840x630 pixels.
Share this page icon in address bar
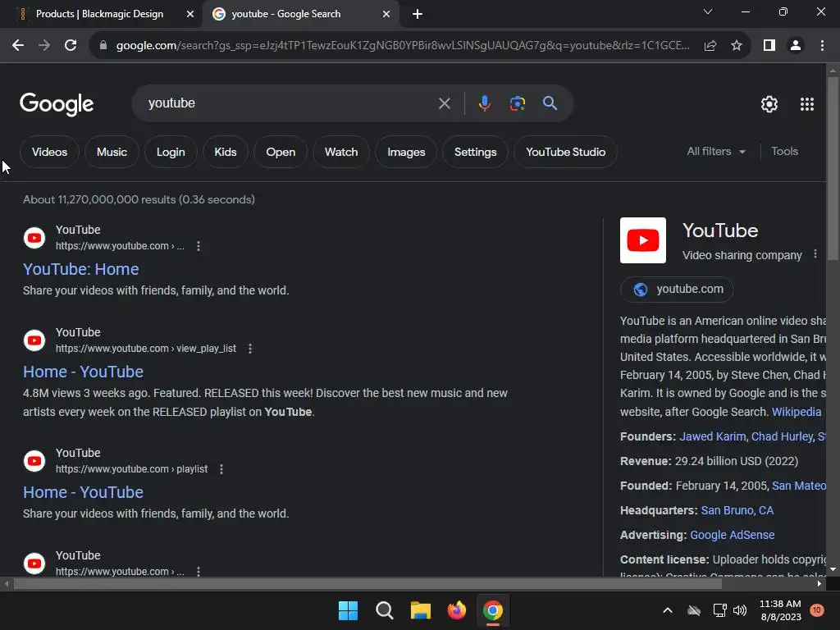pos(710,46)
